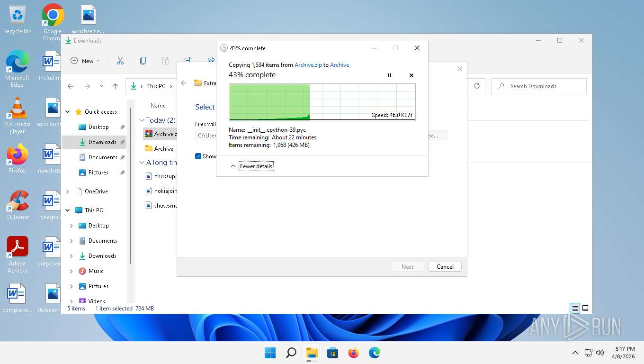Refresh the Downloads folder
The width and height of the screenshot is (644, 364).
point(477,86)
